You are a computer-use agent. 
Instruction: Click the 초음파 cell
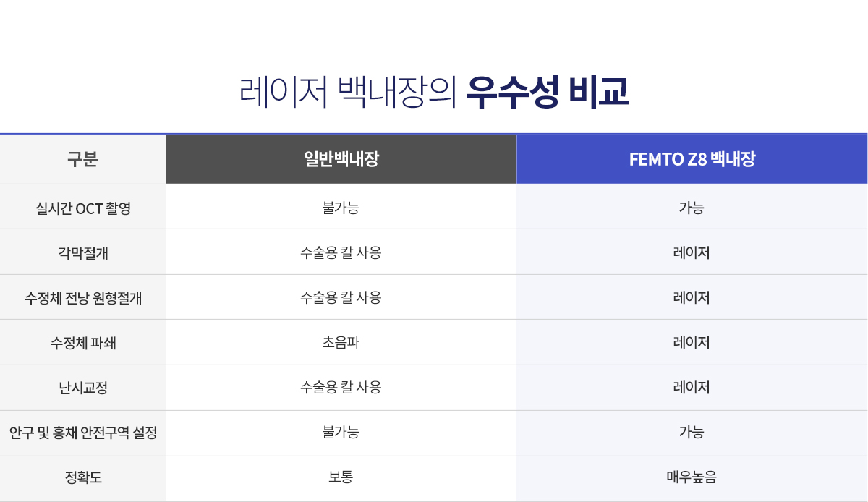tap(341, 342)
